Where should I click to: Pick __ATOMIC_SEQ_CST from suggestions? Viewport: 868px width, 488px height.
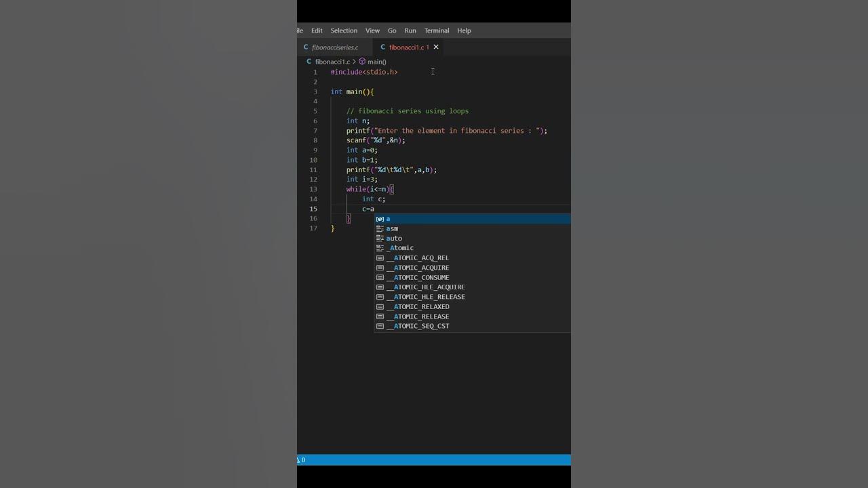[473, 326]
